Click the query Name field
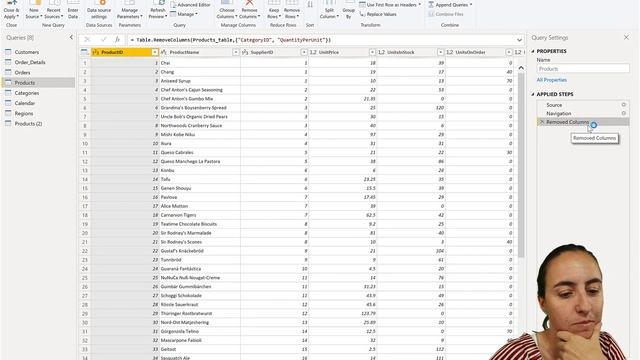Image resolution: width=640 pixels, height=360 pixels. click(582, 69)
